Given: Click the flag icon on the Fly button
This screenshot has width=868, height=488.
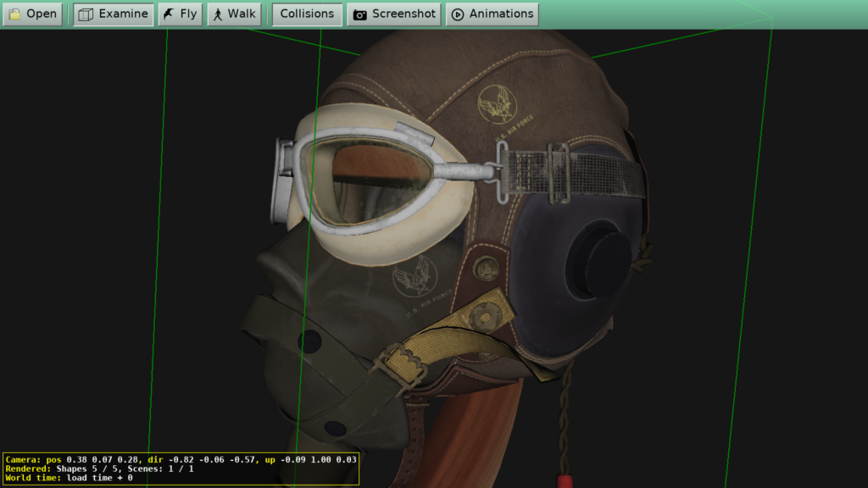Looking at the screenshot, I should (x=167, y=14).
